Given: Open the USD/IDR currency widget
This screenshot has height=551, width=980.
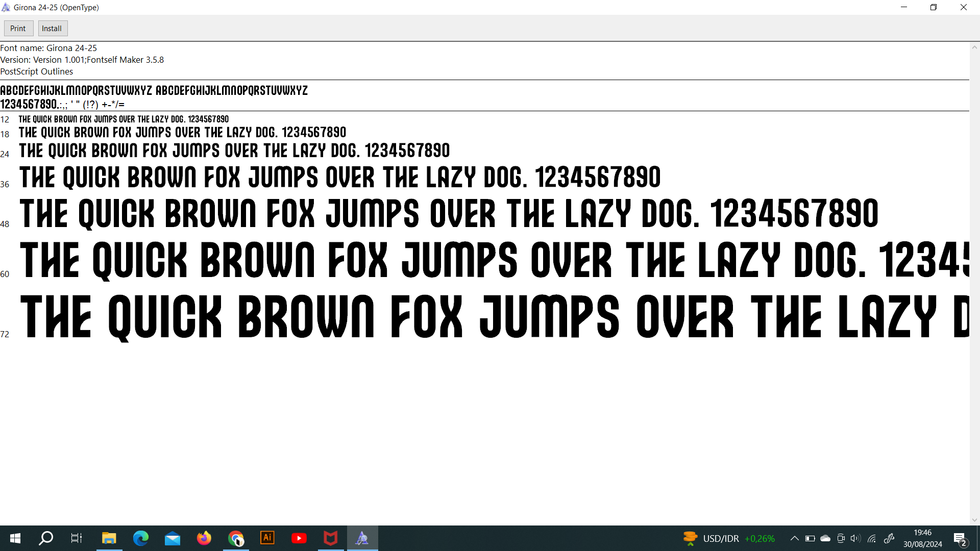Looking at the screenshot, I should coord(729,538).
